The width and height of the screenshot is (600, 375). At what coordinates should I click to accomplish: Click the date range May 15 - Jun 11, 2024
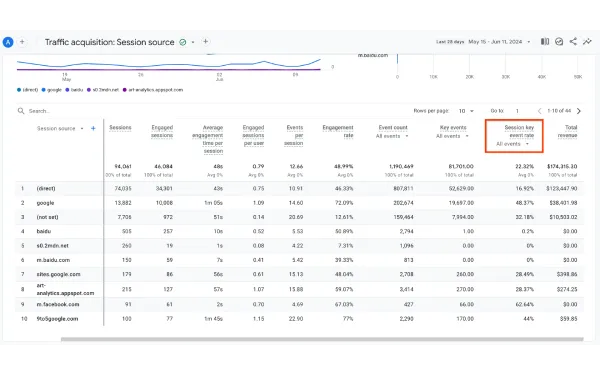495,42
